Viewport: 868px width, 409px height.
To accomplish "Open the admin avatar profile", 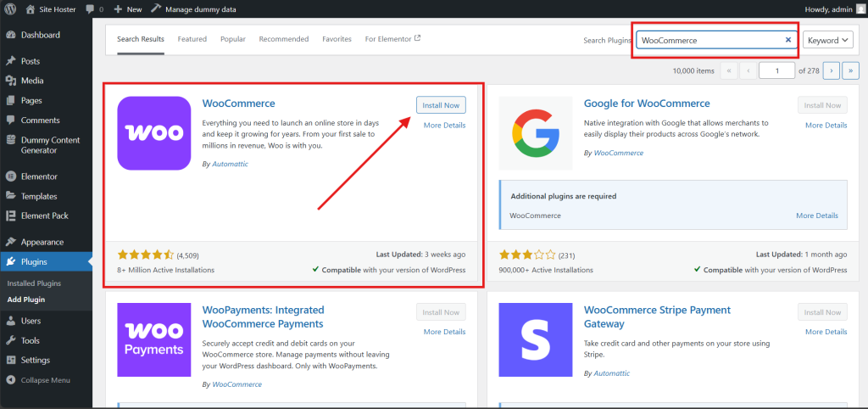I will tap(860, 8).
